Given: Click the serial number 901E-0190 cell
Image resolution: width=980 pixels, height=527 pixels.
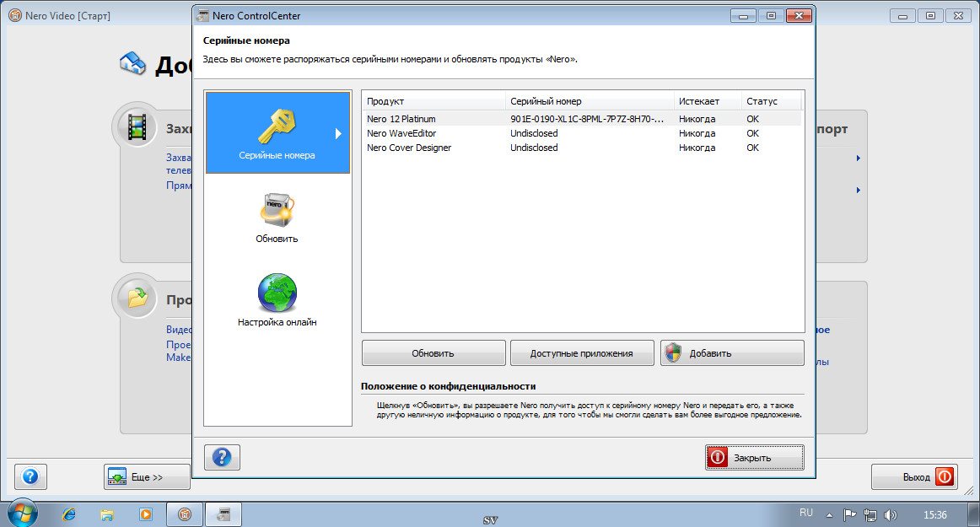Looking at the screenshot, I should click(587, 119).
